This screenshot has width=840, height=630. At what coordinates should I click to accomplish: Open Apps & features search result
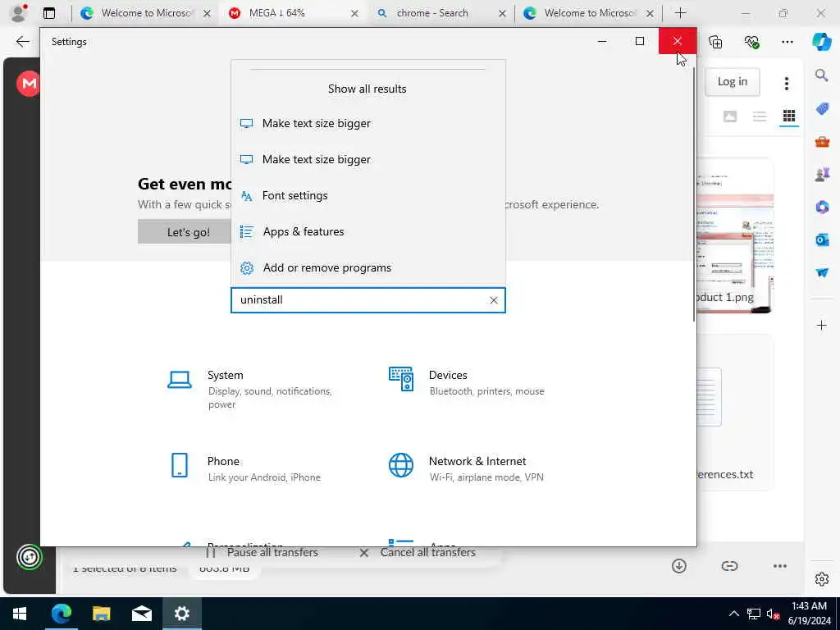click(x=368, y=231)
